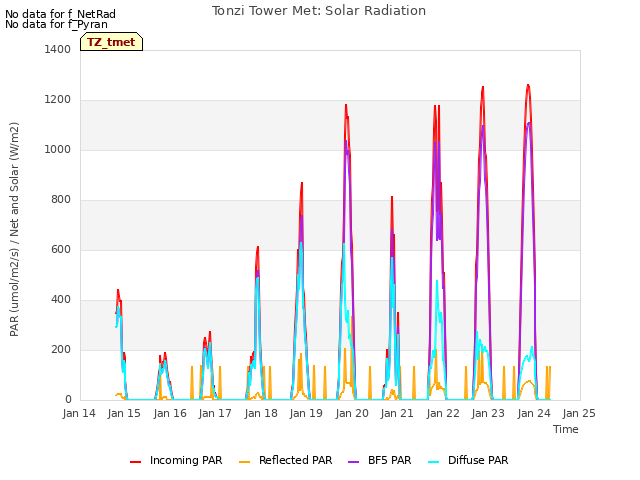The width and height of the screenshot is (640, 480).
Task: Click the Jan 15 Incoming PAR peak near 440
Action: click(x=118, y=291)
